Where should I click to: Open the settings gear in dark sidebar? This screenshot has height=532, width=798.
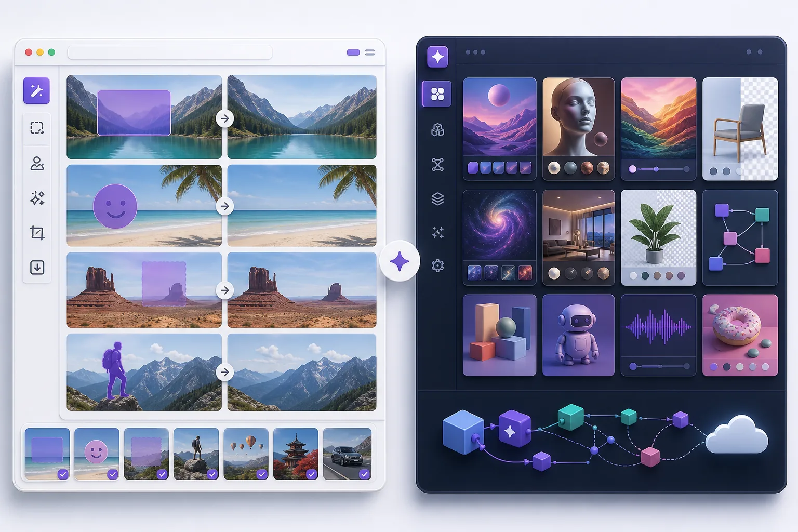click(437, 266)
